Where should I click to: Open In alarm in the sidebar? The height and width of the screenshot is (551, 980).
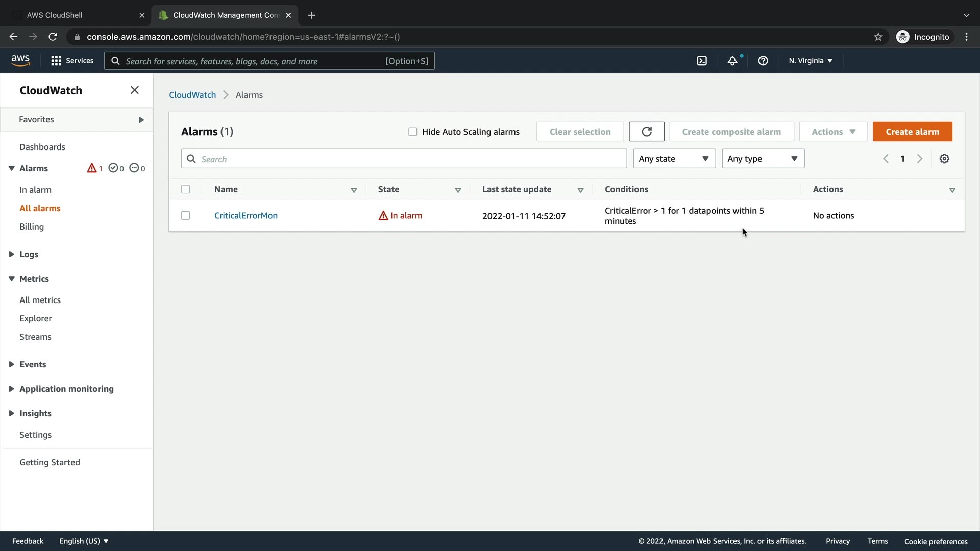(35, 190)
